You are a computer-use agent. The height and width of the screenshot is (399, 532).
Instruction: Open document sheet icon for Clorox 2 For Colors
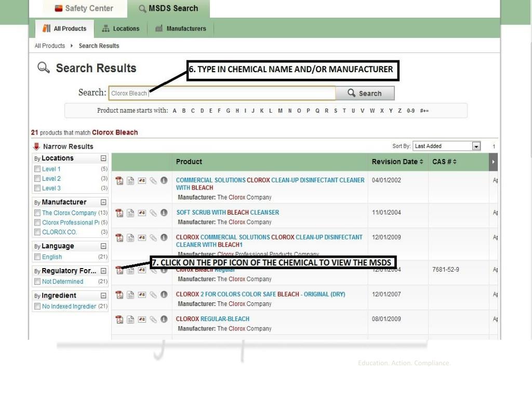(130, 295)
